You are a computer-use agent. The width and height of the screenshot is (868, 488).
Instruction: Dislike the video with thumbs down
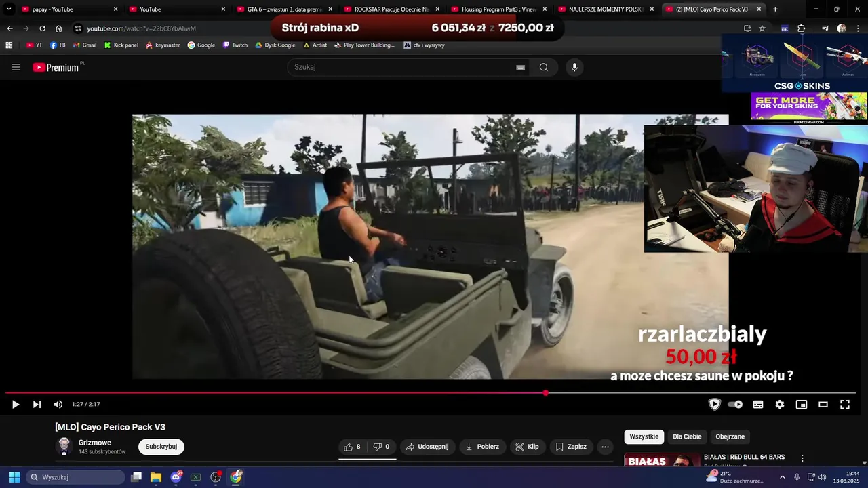coord(382,447)
